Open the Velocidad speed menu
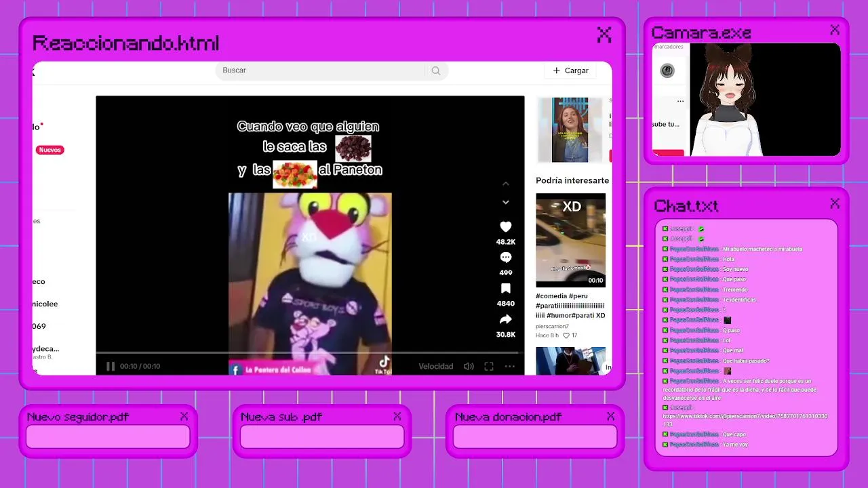868x488 pixels. [x=435, y=366]
